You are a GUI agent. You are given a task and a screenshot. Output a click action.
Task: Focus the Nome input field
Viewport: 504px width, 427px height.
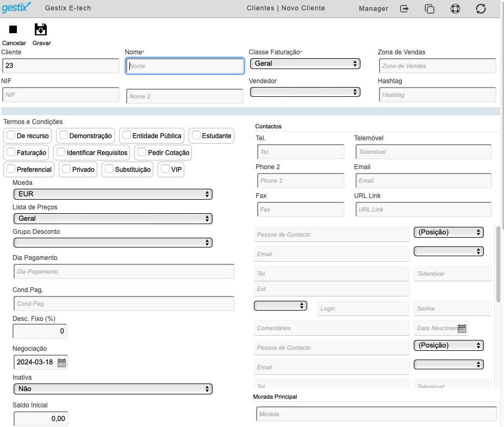(x=185, y=66)
